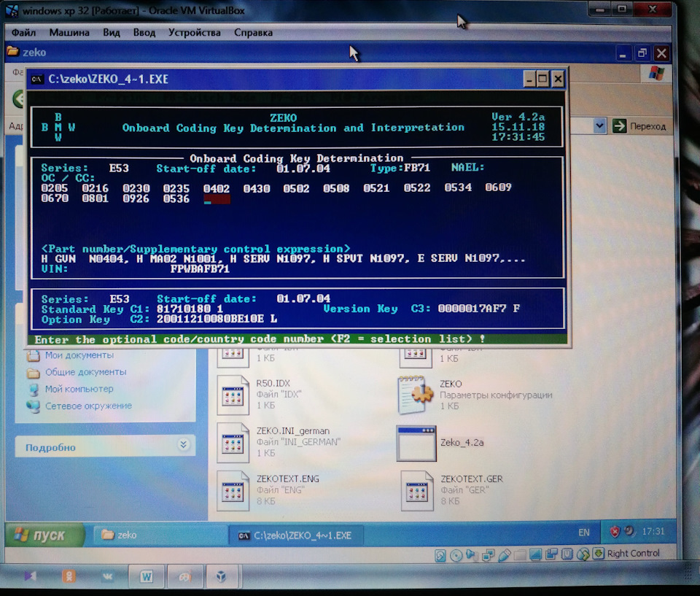
Task: Click the пуск start button
Action: (x=44, y=535)
